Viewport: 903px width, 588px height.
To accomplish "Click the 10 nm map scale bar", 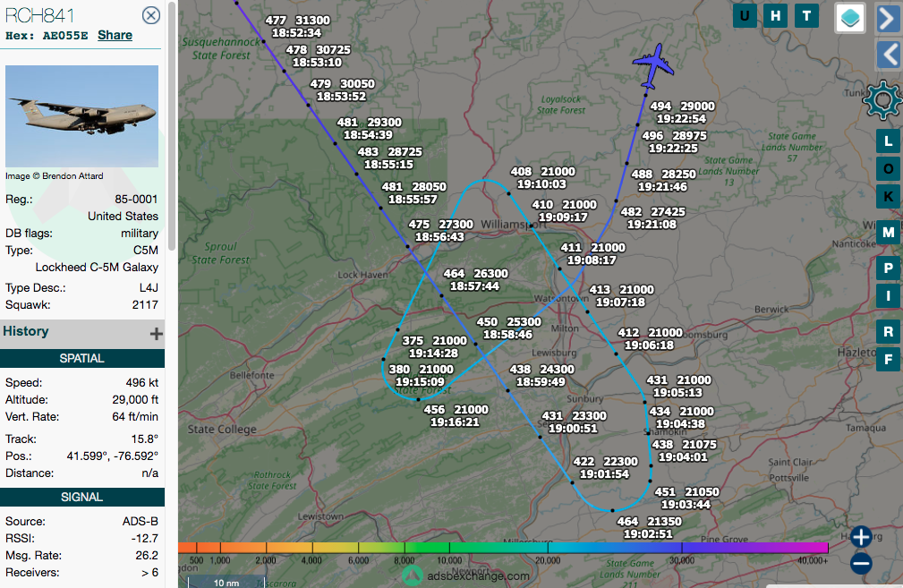I will pyautogui.click(x=226, y=583).
